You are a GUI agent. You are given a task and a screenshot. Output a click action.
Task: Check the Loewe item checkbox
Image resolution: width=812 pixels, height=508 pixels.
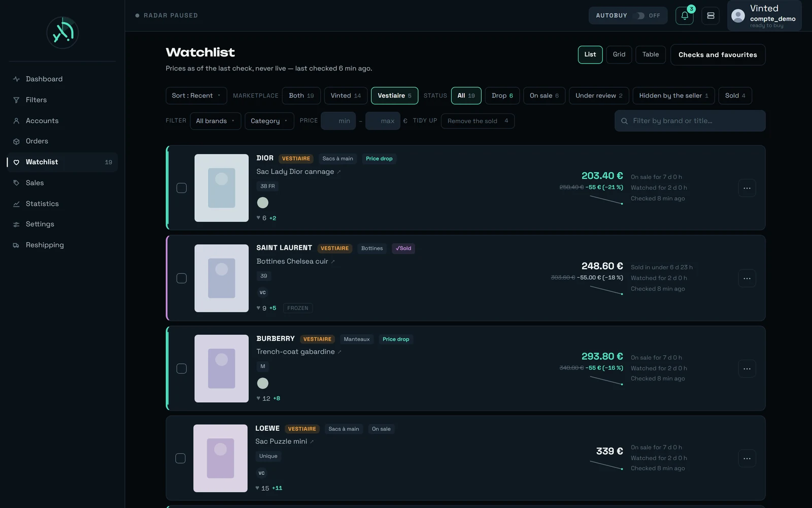tap(180, 458)
